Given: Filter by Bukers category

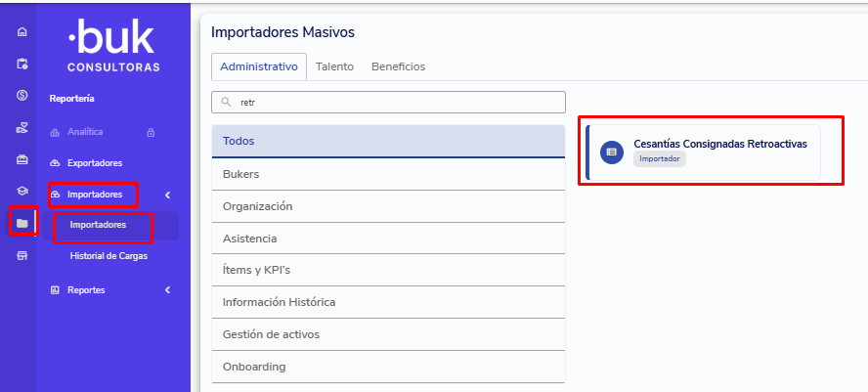Looking at the screenshot, I should pos(388,174).
